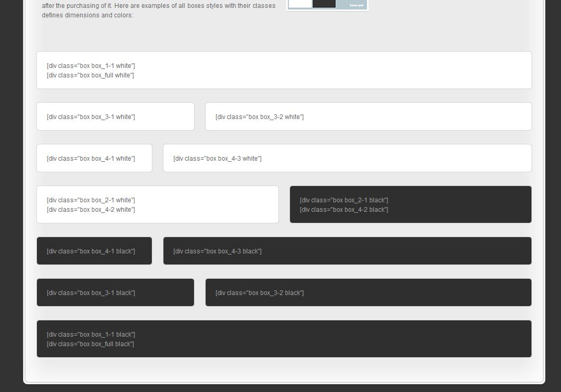Click the white box_3-1 box
Image resolution: width=561 pixels, height=392 pixels.
[115, 116]
